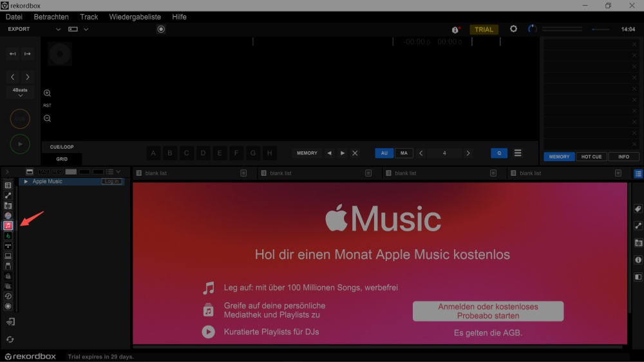This screenshot has height=362, width=644.
Task: Open the first blank list palette menu
Action: (243, 173)
